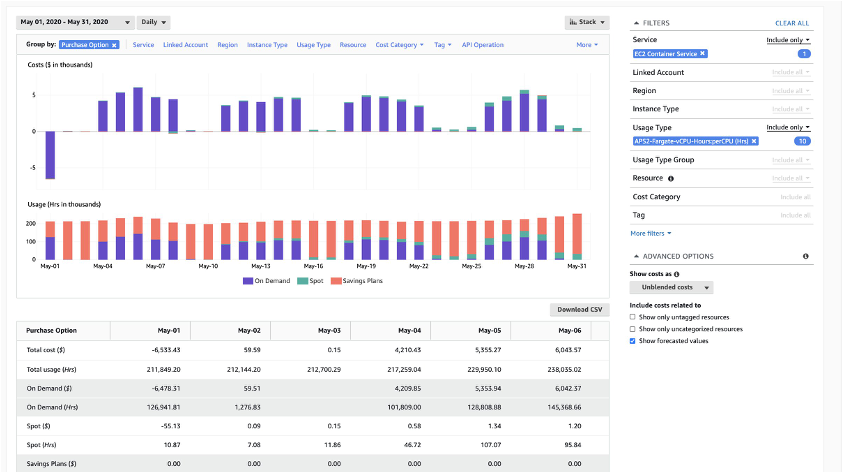The height and width of the screenshot is (472, 842).
Task: Remove the APS2-Fargate usage type filter
Action: click(755, 141)
